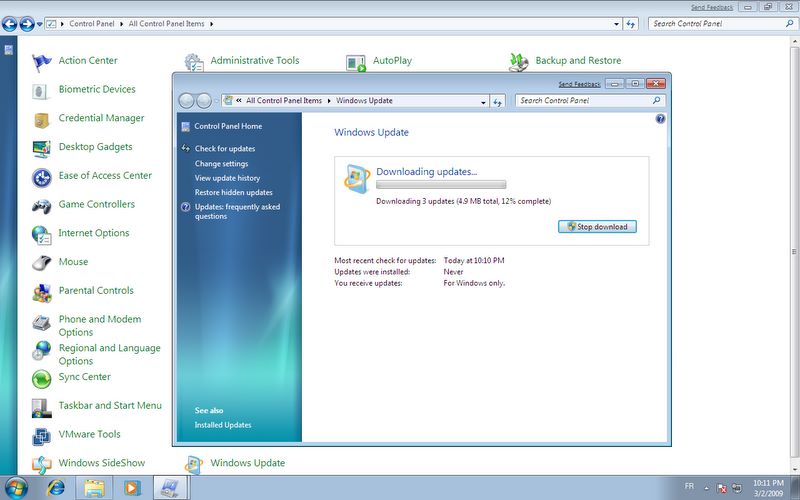Open the Windows Update icon in background list
Viewport: 800px width, 500px height.
click(x=193, y=464)
